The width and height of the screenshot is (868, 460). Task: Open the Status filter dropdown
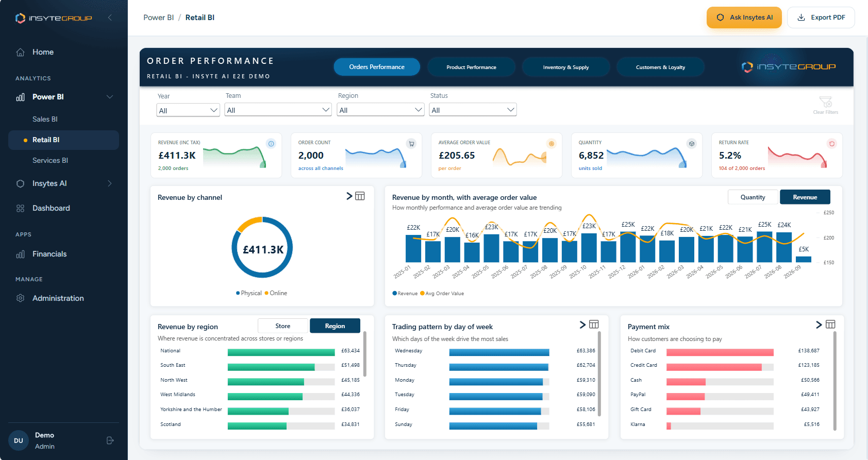[x=473, y=110]
